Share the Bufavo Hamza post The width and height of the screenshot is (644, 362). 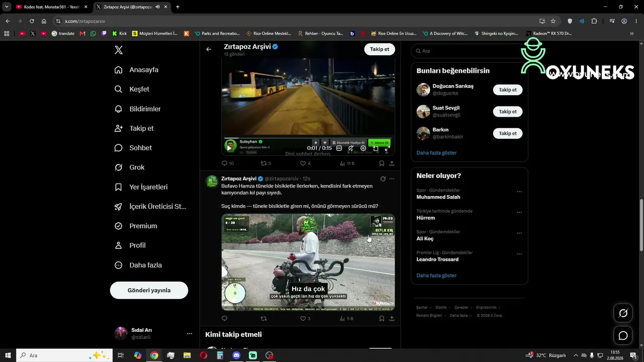[392, 318]
